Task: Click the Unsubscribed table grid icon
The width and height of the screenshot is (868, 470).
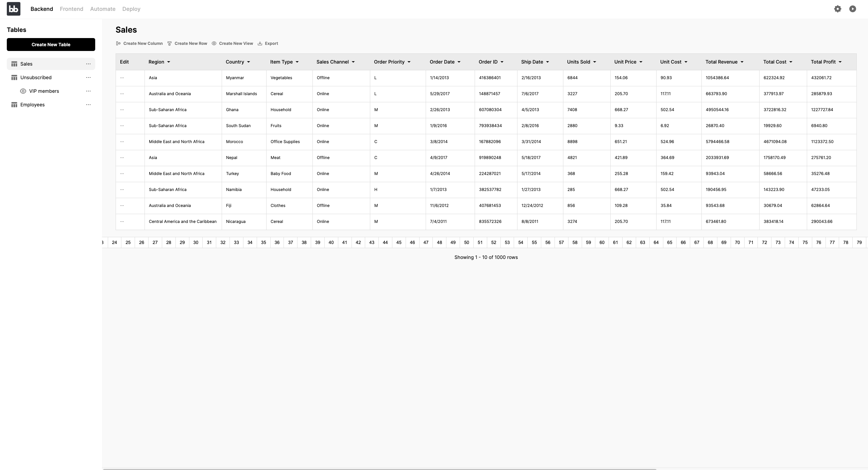Action: [x=14, y=77]
